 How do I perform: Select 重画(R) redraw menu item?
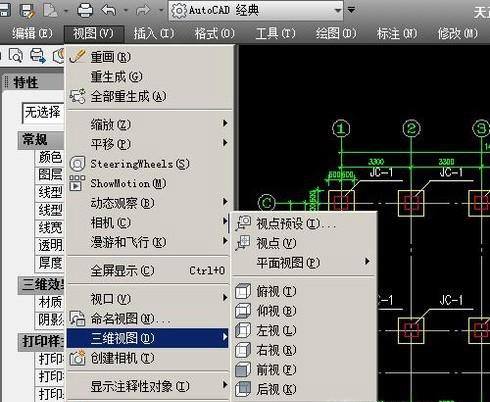pyautogui.click(x=149, y=57)
